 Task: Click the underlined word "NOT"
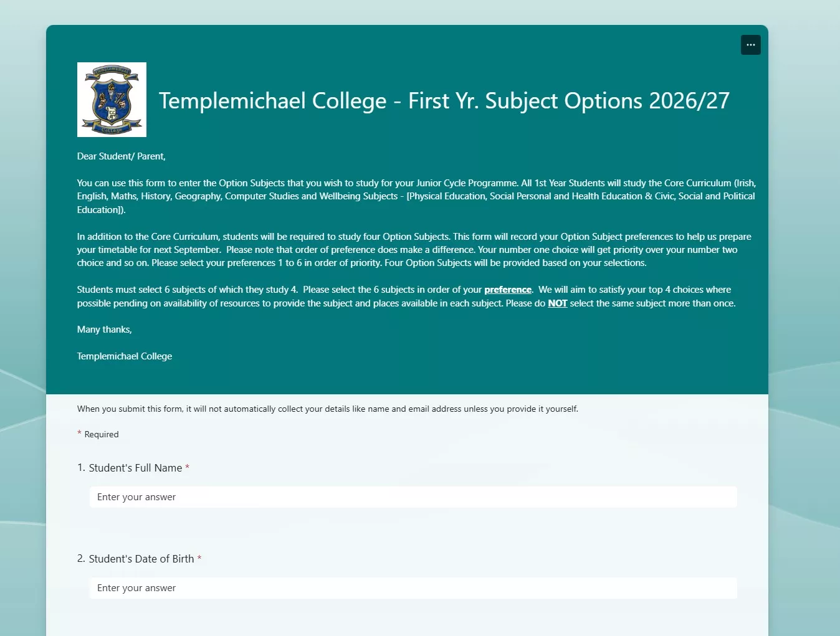557,303
